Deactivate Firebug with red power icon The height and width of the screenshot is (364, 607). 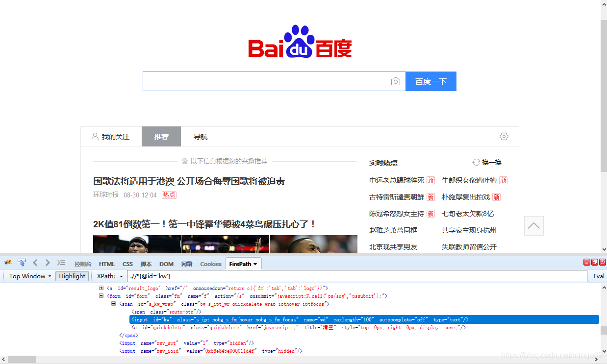click(603, 263)
